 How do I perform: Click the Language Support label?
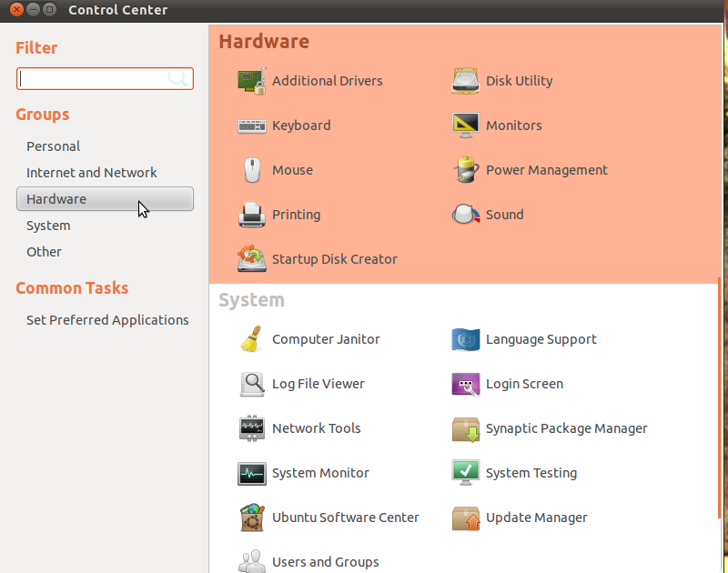click(x=541, y=339)
